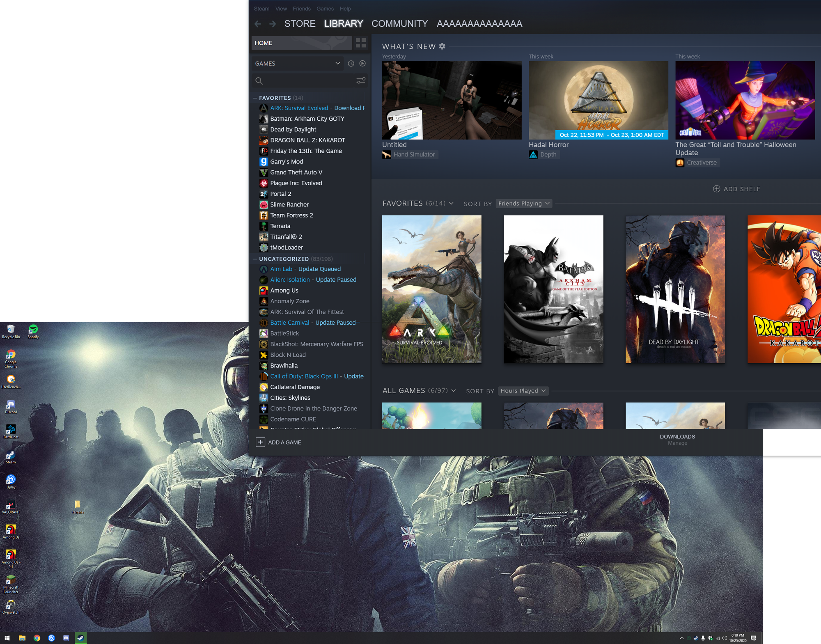Open Battle.net desktop shortcut
The height and width of the screenshot is (644, 821).
coord(11,432)
